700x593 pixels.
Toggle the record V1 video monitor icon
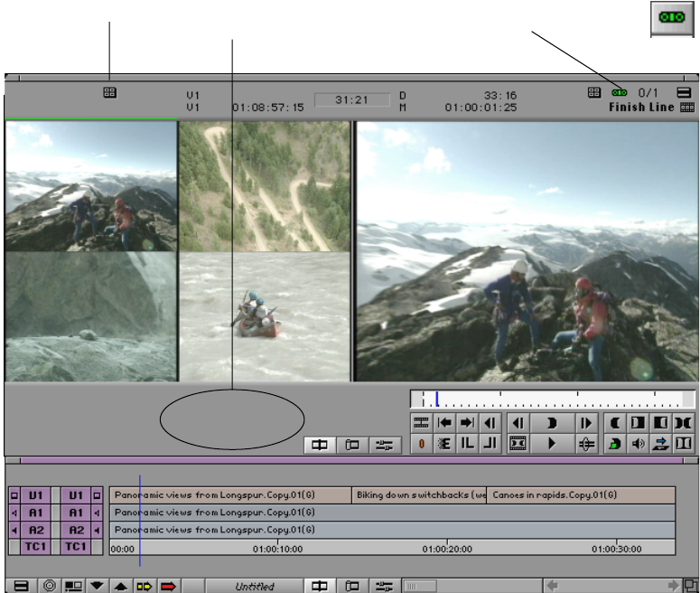tap(97, 495)
